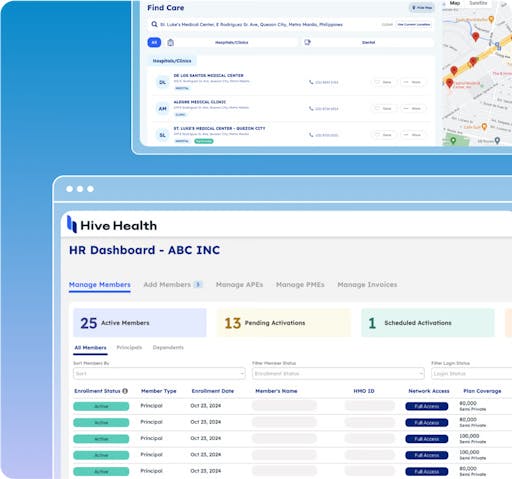Select the All filter pill in Find Care
Viewport: 512px width, 479px height.
point(154,42)
